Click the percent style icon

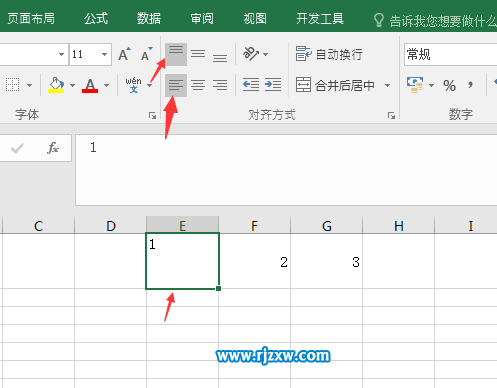[449, 86]
